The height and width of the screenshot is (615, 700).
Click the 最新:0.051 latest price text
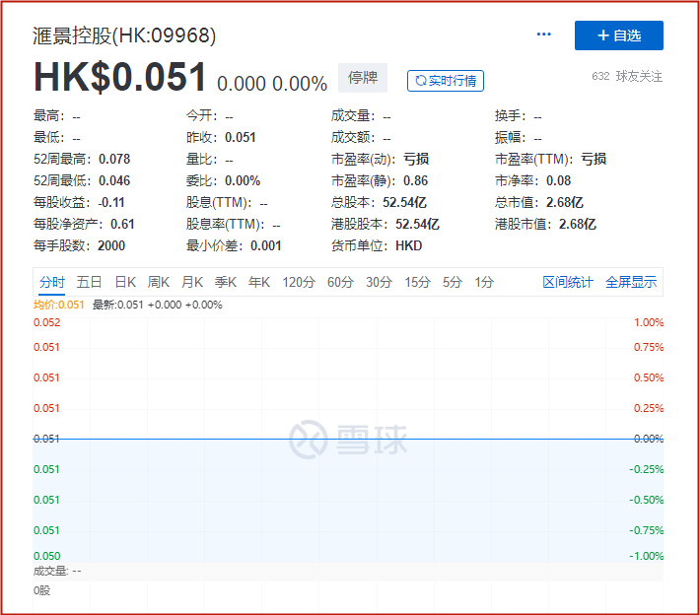(x=118, y=305)
